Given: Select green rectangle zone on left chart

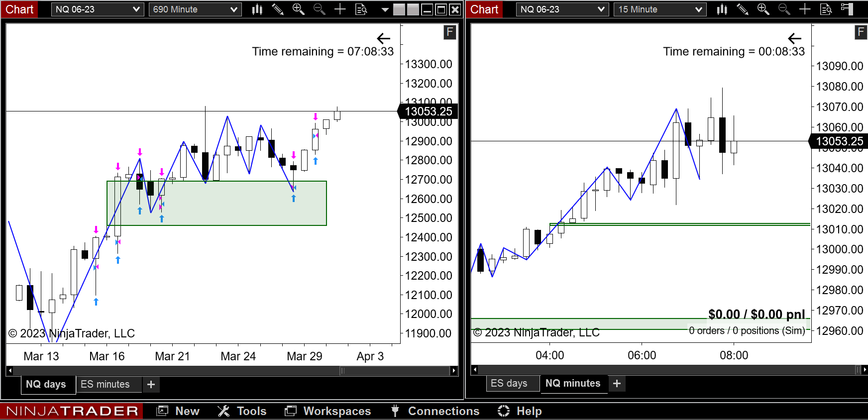Looking at the screenshot, I should click(217, 203).
